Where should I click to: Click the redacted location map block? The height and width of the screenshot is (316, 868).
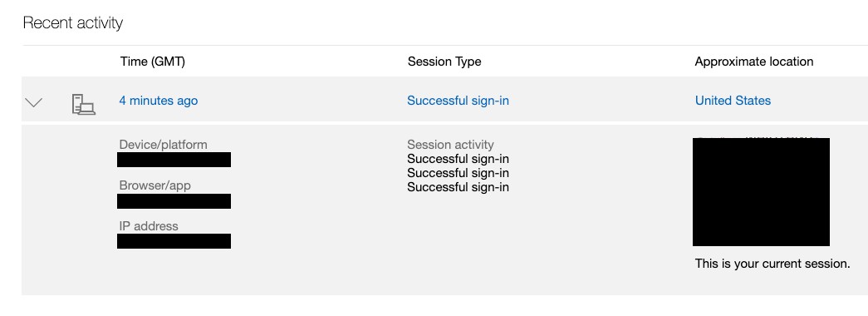(761, 192)
